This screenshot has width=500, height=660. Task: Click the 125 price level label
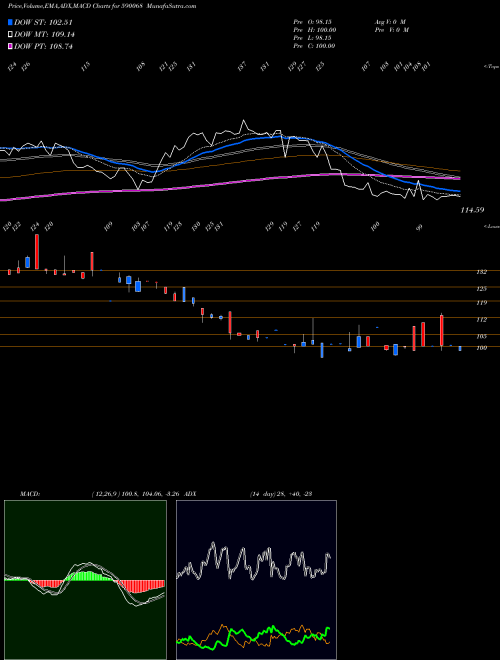(x=481, y=289)
